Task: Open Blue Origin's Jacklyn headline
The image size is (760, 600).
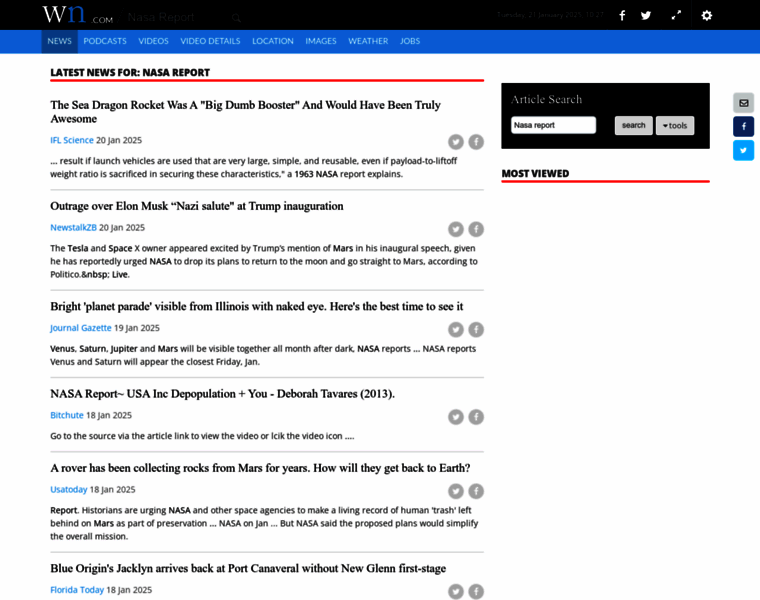Action: click(248, 568)
